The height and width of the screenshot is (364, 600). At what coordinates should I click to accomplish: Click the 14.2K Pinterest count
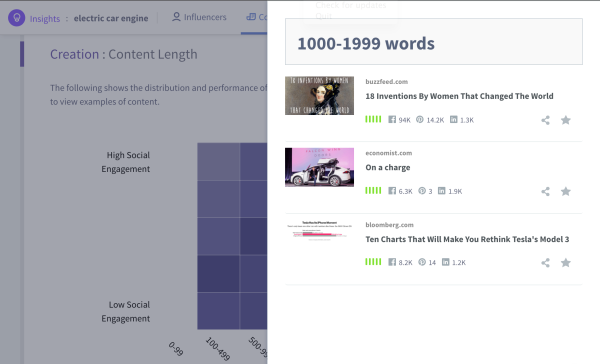[435, 120]
